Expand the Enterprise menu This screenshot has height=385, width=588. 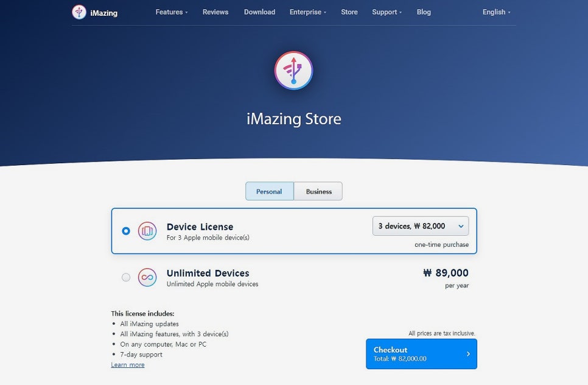click(308, 12)
